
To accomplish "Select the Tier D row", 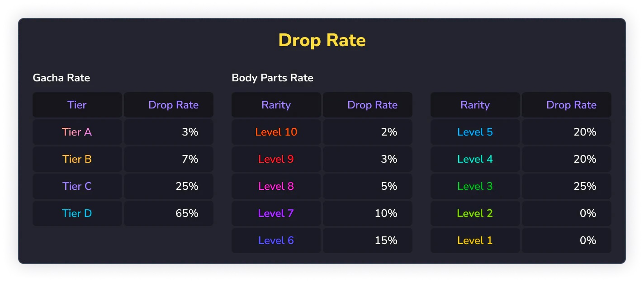I will click(123, 213).
